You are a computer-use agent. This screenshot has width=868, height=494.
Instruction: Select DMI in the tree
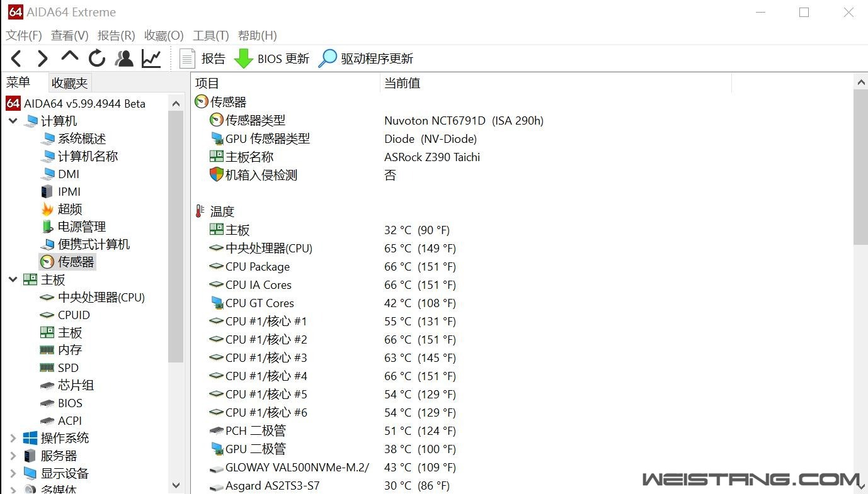point(69,174)
